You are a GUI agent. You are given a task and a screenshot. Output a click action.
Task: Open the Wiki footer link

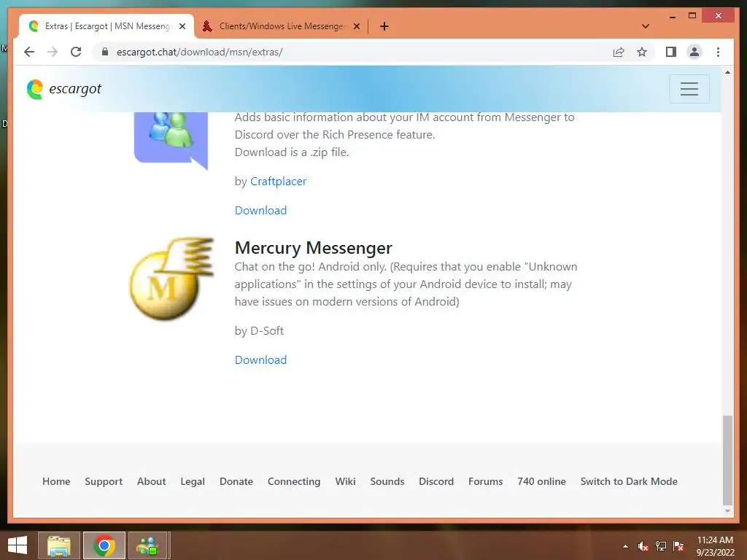tap(345, 481)
